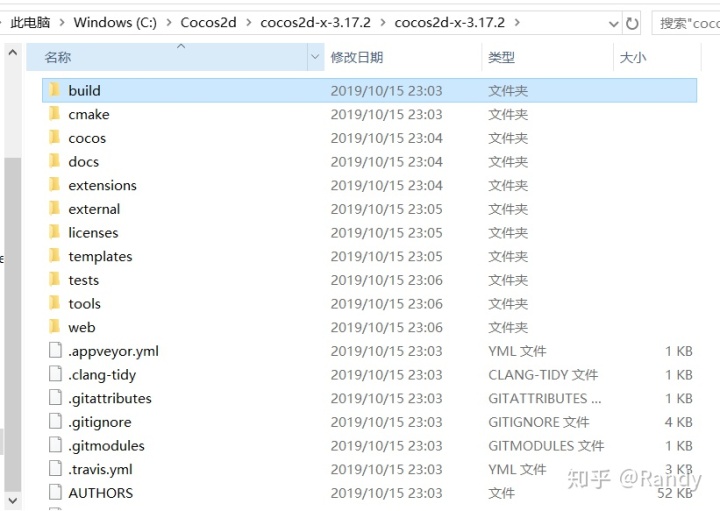Select the build folder icon

pyautogui.click(x=54, y=90)
